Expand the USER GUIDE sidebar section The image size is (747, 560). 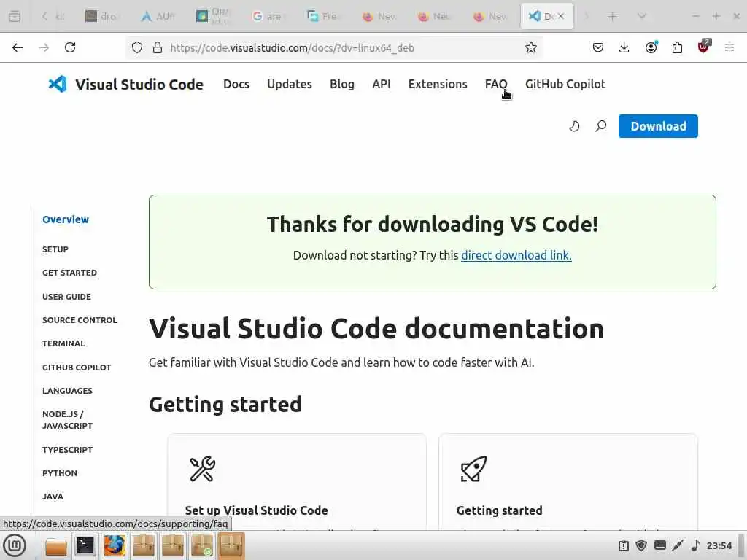tap(66, 297)
